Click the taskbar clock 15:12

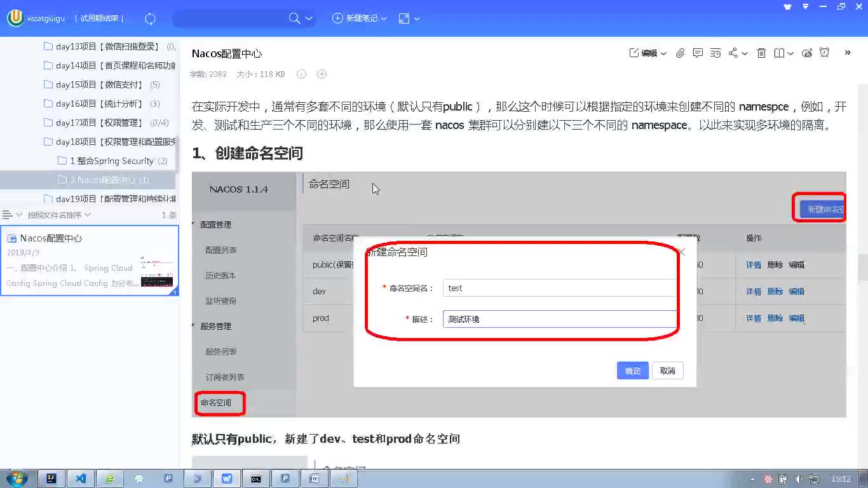click(841, 479)
